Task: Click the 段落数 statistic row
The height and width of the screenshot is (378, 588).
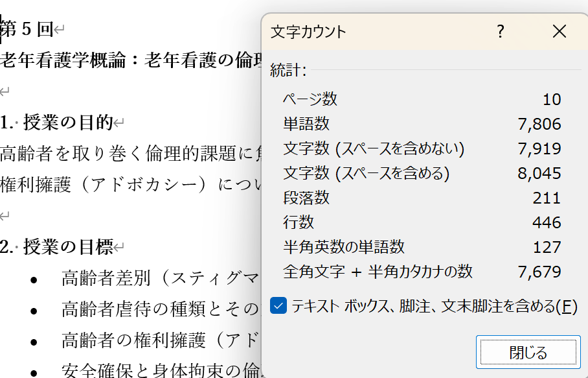Action: tap(306, 198)
